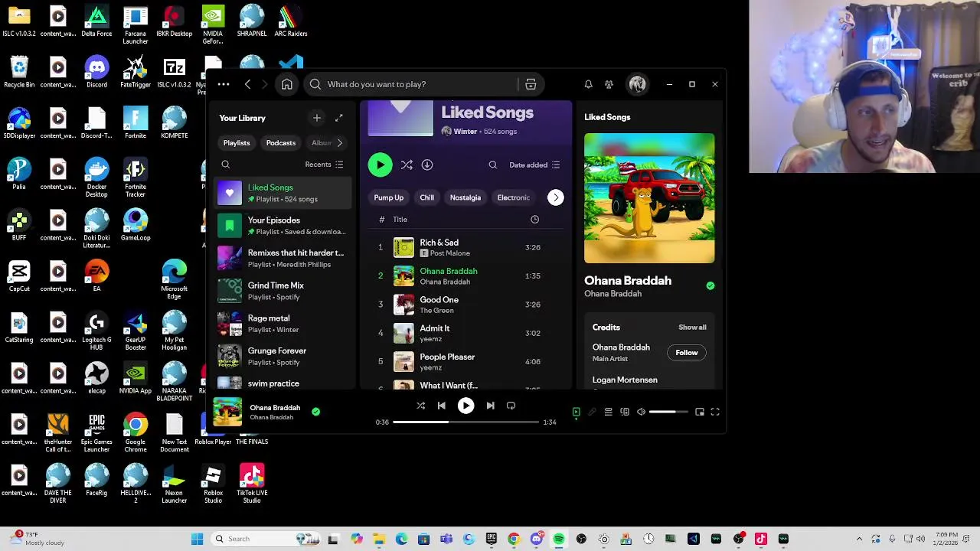The image size is (980, 551).
Task: Create playlist with plus icon in Your Library
Action: [317, 118]
